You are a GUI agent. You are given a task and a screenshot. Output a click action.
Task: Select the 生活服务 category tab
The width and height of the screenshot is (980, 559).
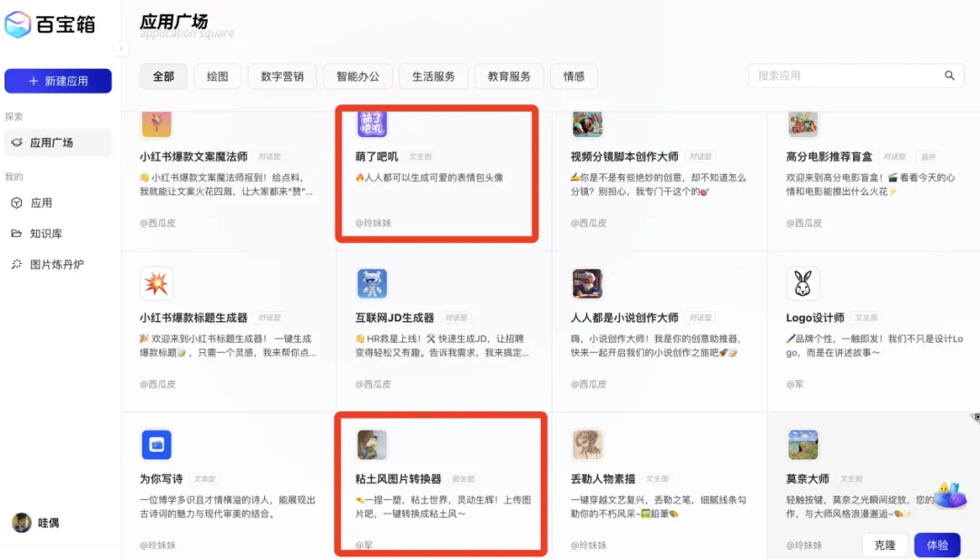click(x=434, y=76)
